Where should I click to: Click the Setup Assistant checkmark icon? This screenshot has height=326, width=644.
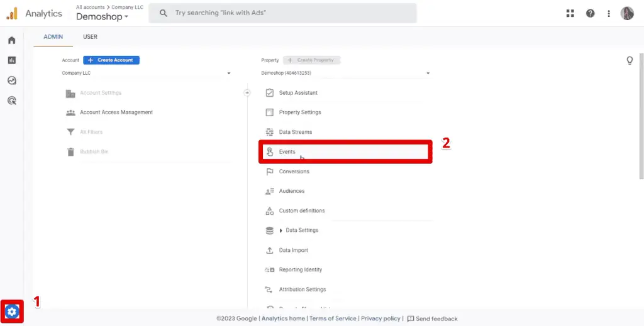pyautogui.click(x=269, y=93)
